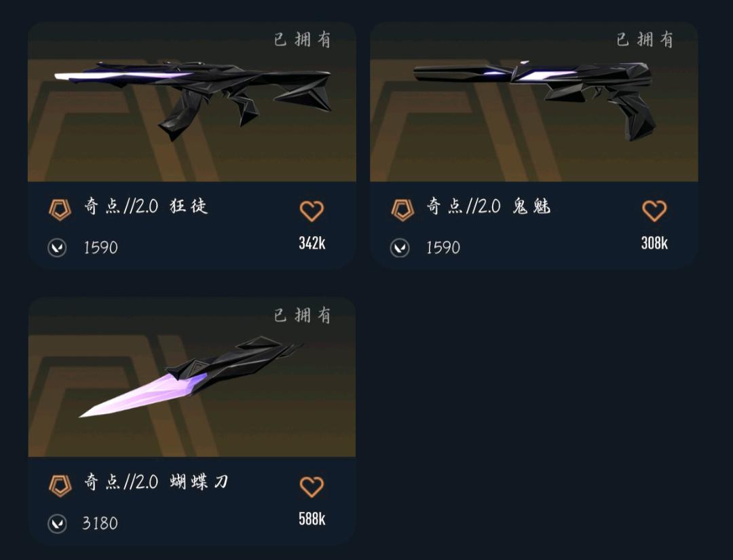Click the VP currency icon under 狂徒

click(58, 248)
